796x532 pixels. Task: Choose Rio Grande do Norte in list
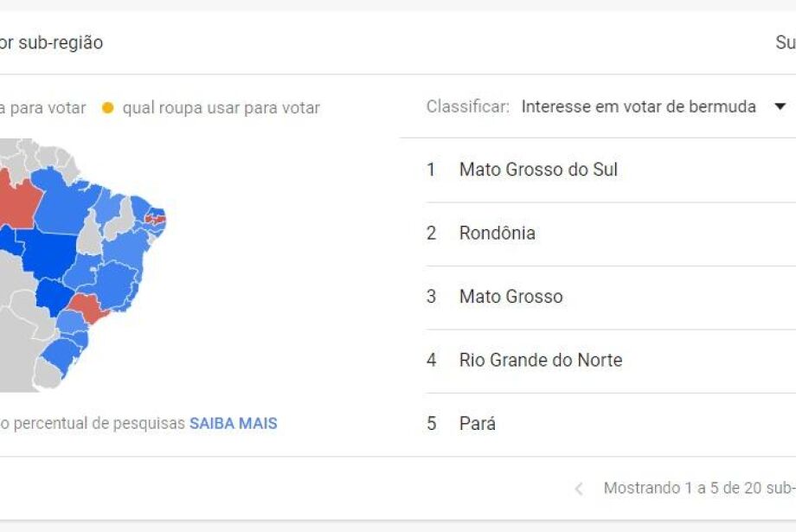pos(540,360)
